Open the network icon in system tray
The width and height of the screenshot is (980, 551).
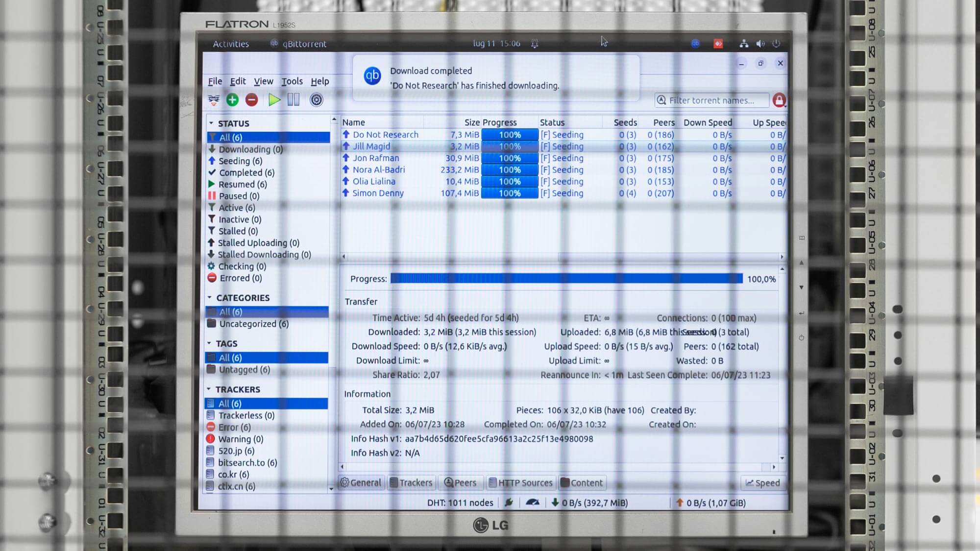pyautogui.click(x=744, y=44)
